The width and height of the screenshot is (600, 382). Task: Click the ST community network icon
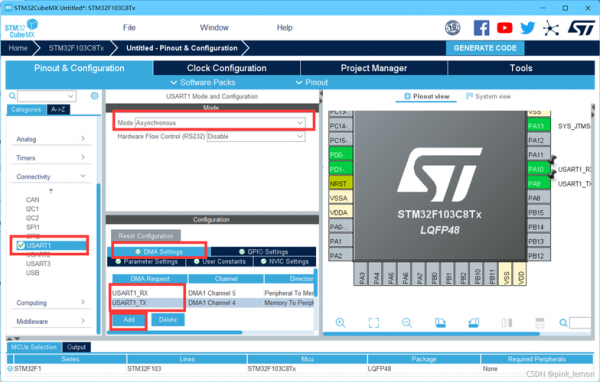pos(551,28)
